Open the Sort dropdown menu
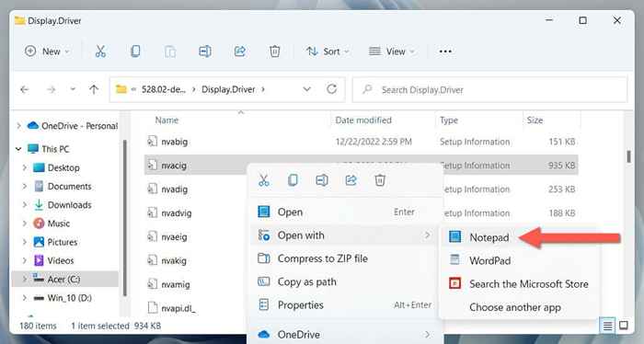 328,52
